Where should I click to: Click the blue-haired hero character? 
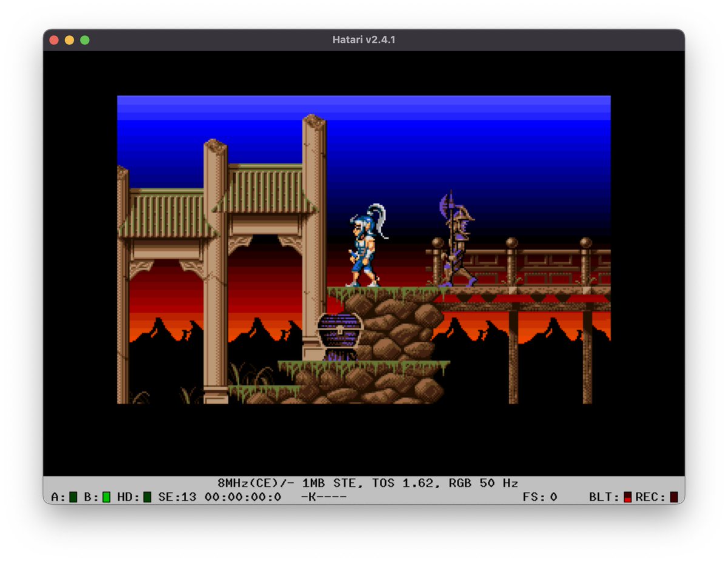pos(366,245)
